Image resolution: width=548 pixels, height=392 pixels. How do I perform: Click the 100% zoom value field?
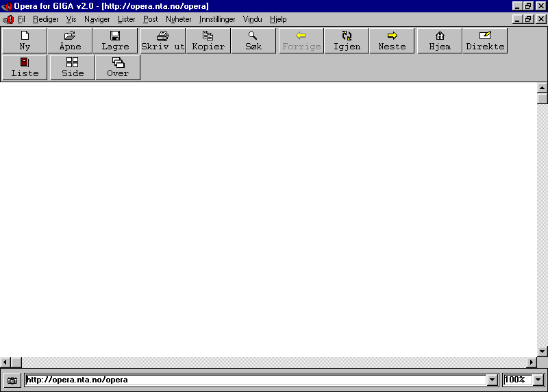point(518,380)
